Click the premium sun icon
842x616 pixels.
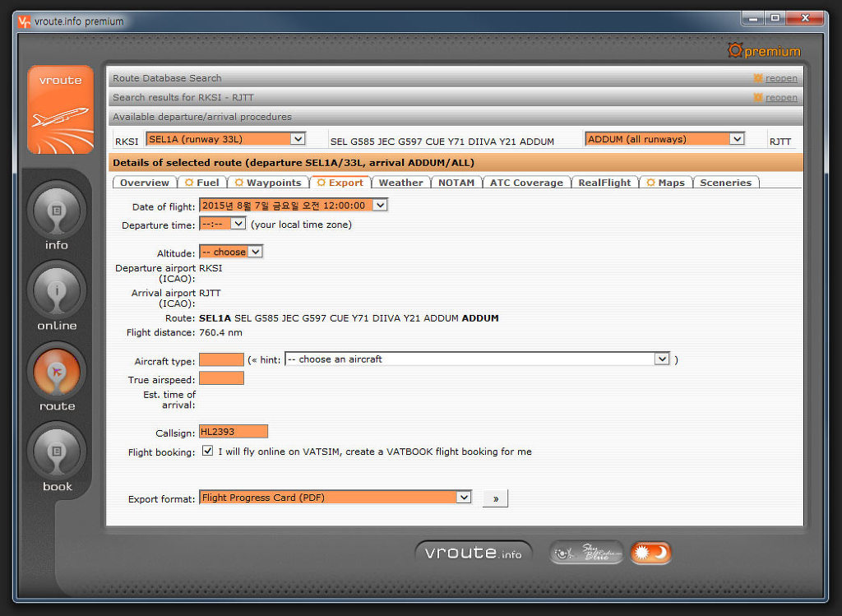click(734, 50)
